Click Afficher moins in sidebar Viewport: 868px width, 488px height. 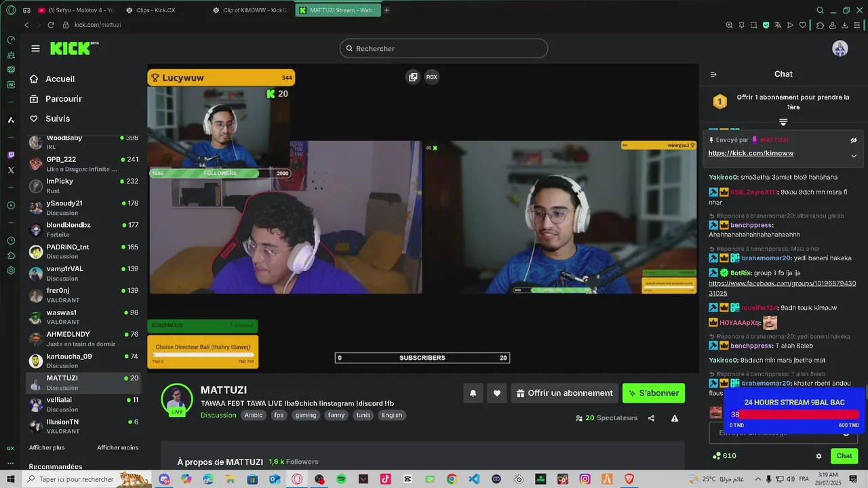click(117, 447)
